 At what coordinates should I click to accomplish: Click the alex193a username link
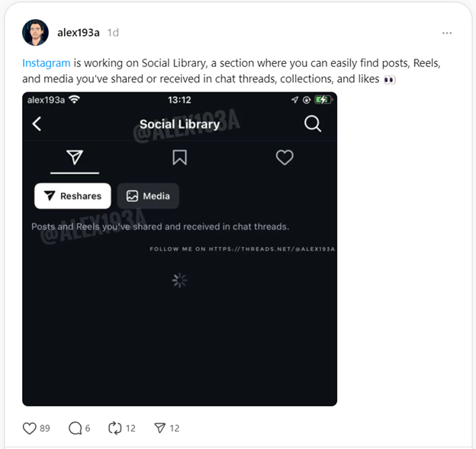(79, 33)
